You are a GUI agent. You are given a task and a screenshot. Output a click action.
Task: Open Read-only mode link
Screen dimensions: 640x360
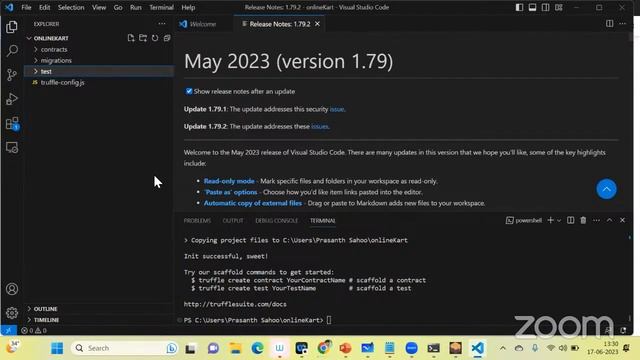coord(229,181)
